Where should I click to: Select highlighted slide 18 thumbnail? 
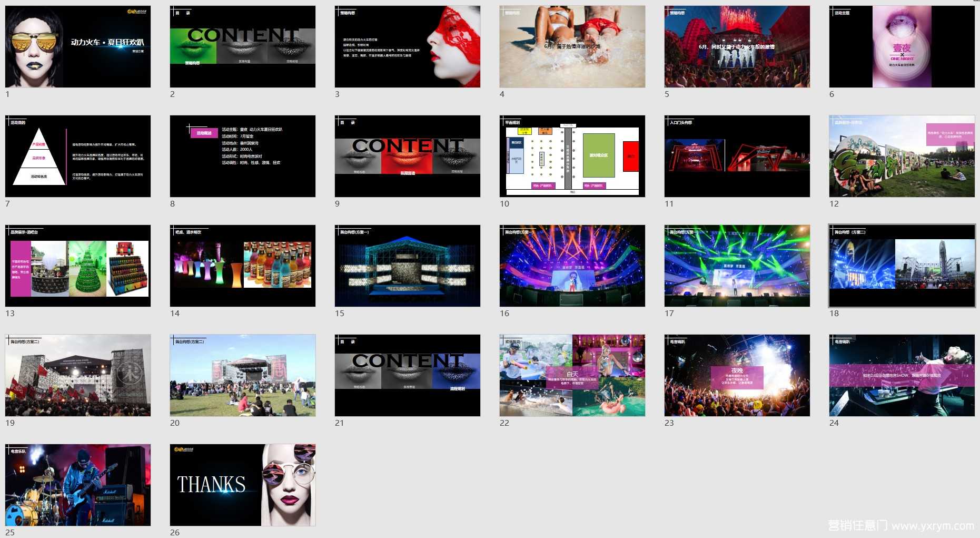[x=902, y=266]
